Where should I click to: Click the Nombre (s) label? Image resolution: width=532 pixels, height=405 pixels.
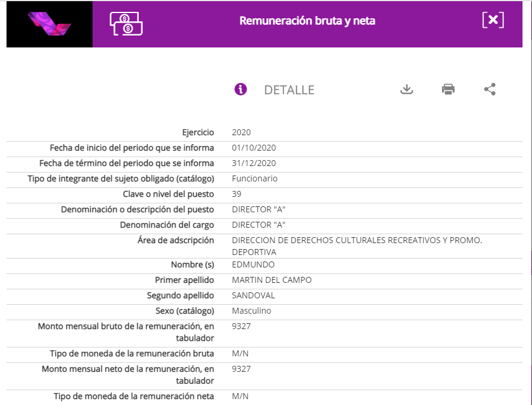pyautogui.click(x=192, y=264)
